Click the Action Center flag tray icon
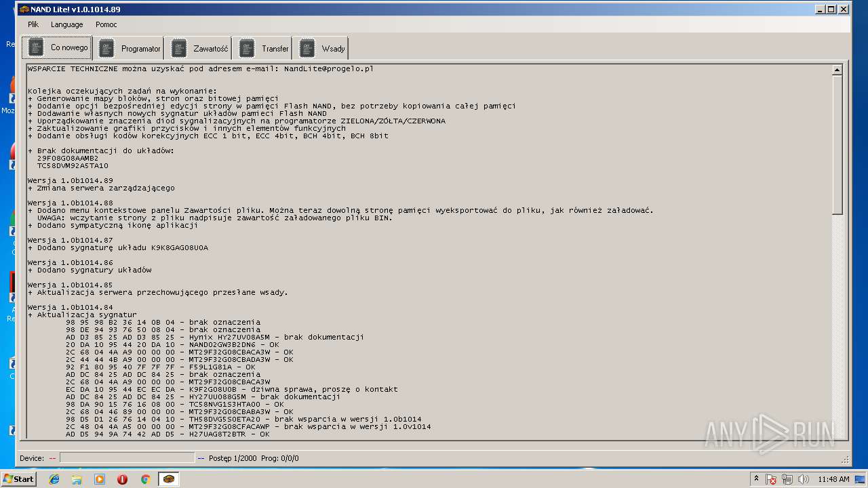 point(772,479)
